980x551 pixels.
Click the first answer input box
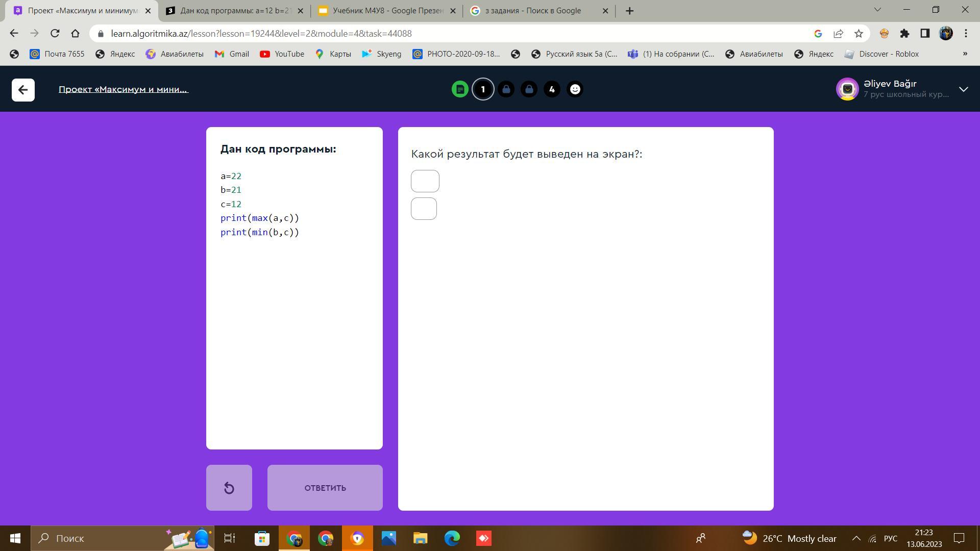click(425, 181)
